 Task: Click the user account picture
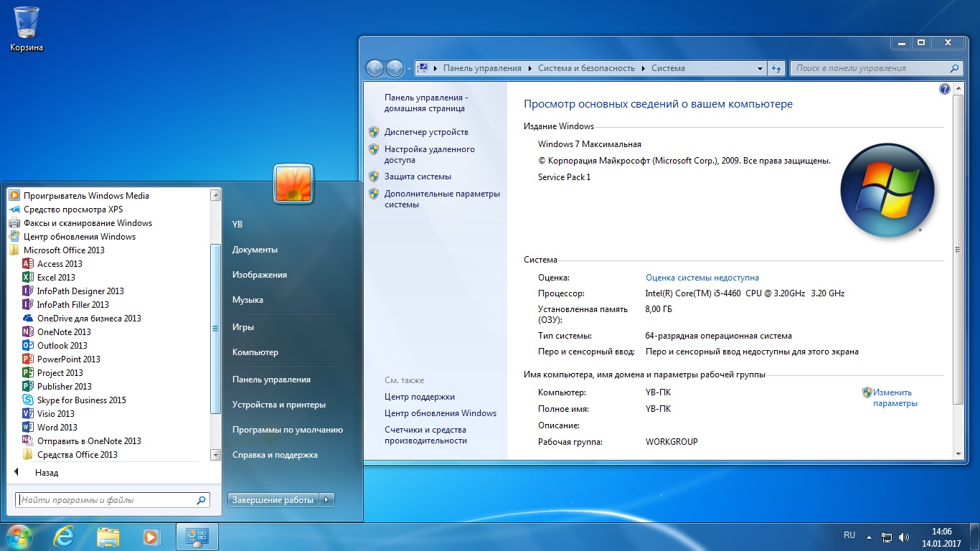click(x=293, y=184)
